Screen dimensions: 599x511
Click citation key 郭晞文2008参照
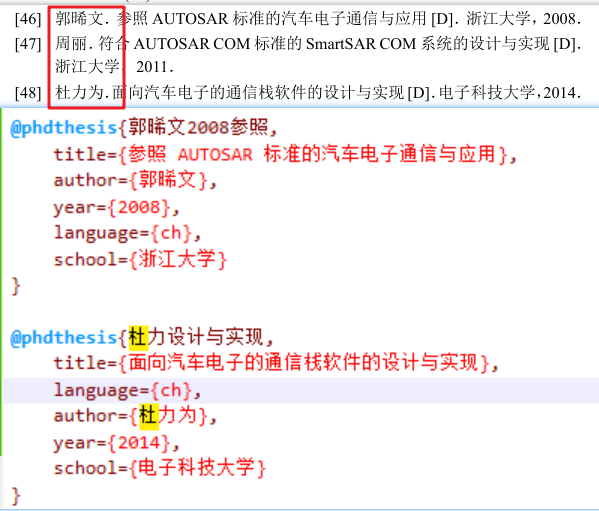198,127
